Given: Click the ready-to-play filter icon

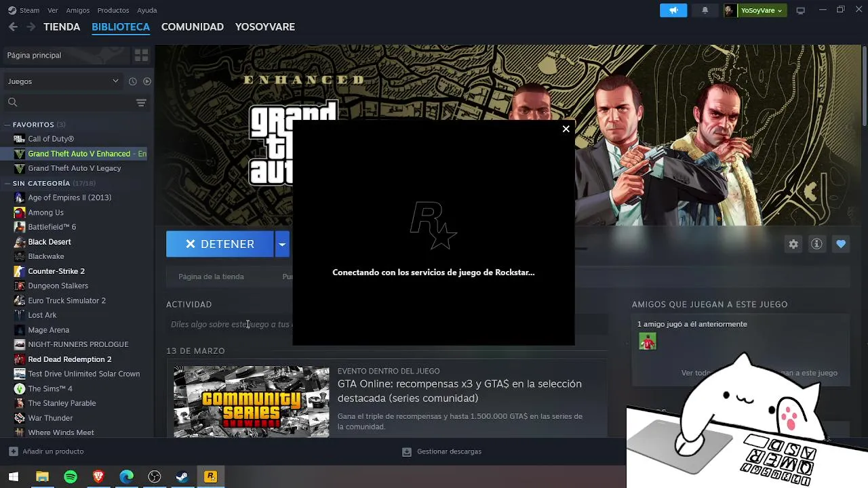Looking at the screenshot, I should pos(147,81).
